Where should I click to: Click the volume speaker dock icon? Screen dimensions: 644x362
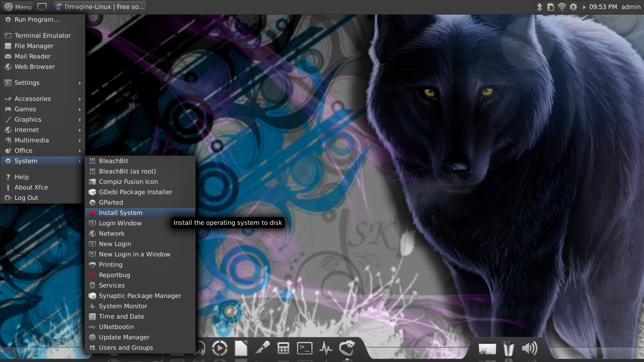point(530,349)
